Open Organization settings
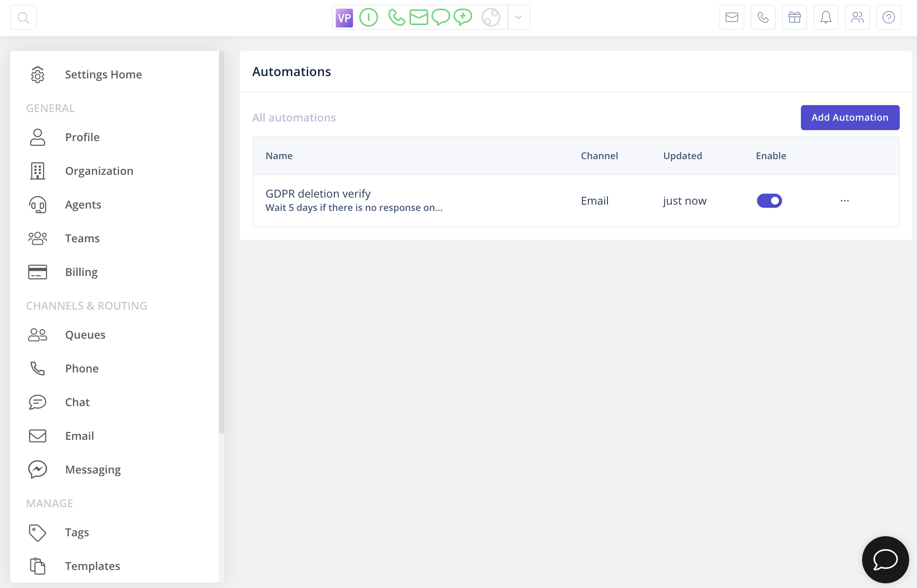Viewport: 917px width, 588px height. click(x=99, y=171)
